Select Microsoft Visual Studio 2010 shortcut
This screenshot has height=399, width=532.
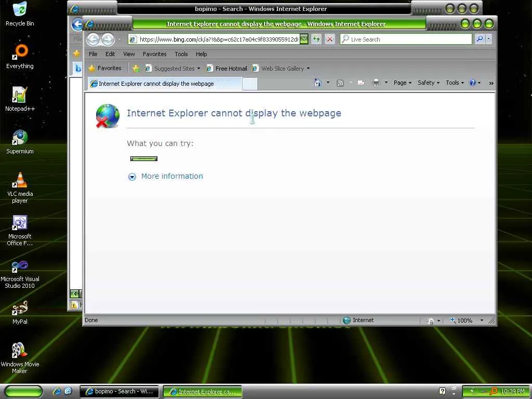pos(20,273)
